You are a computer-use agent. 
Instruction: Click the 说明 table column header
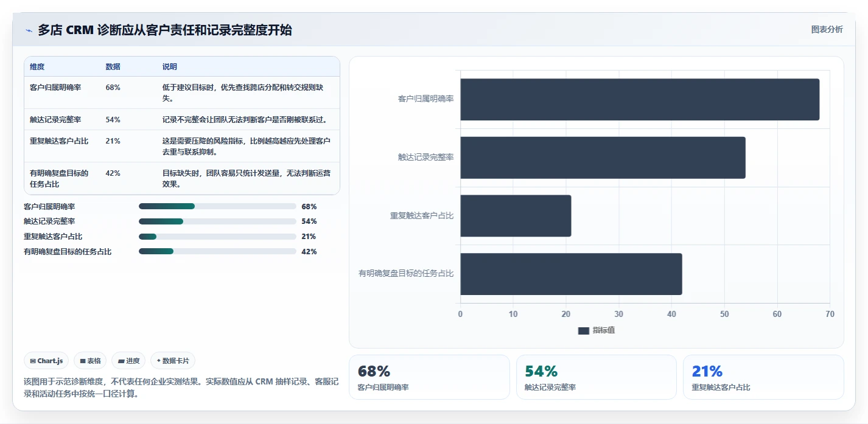click(x=170, y=67)
